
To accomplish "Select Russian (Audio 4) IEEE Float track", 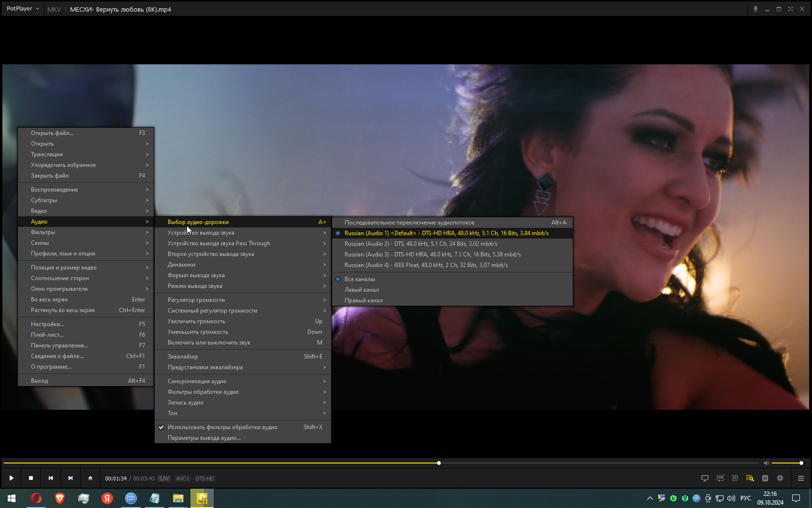I will click(426, 265).
